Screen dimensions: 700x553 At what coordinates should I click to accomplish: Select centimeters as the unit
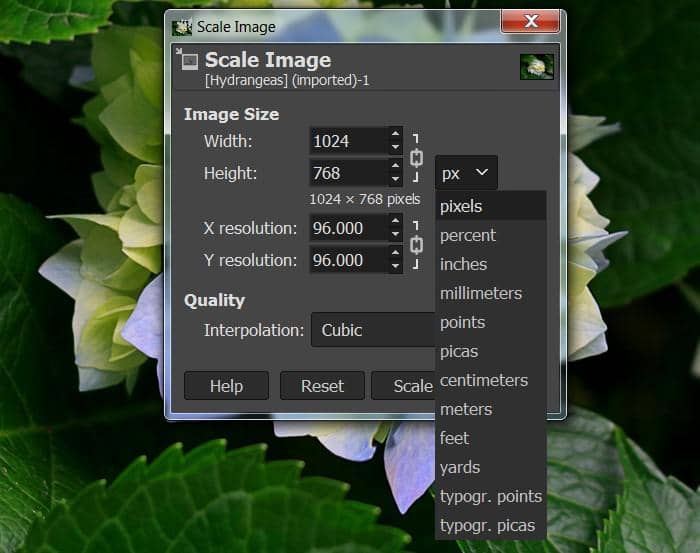tap(491, 380)
